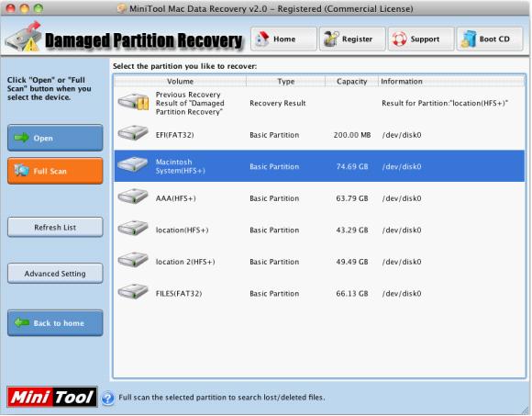Click Refresh List button

[55, 227]
